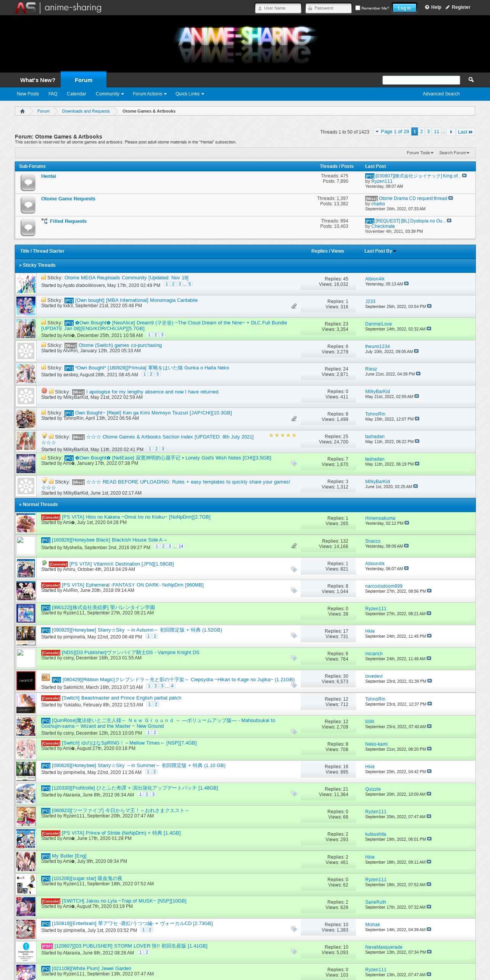
Task: Expand the Search Forum menu
Action: coord(454,153)
